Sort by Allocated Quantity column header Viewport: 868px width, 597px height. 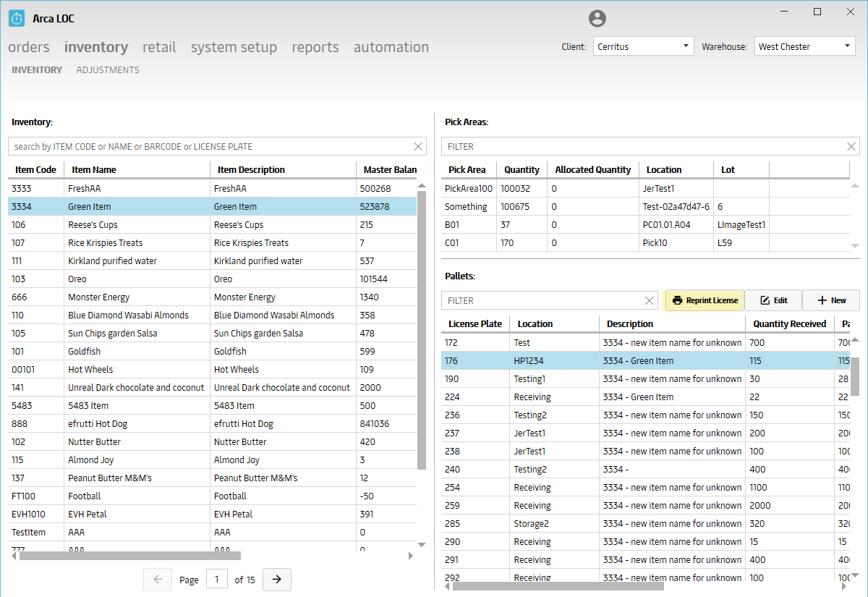[x=593, y=170]
